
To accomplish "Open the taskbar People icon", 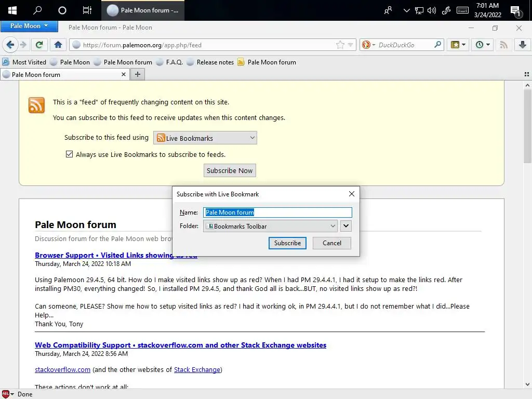I will click(388, 10).
